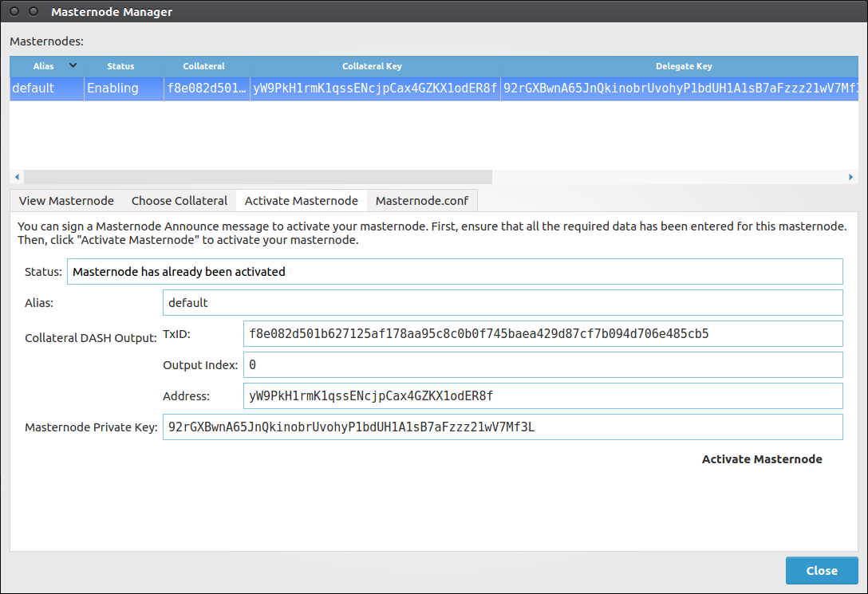Click the Collateral column header
The width and height of the screenshot is (868, 594).
point(203,66)
